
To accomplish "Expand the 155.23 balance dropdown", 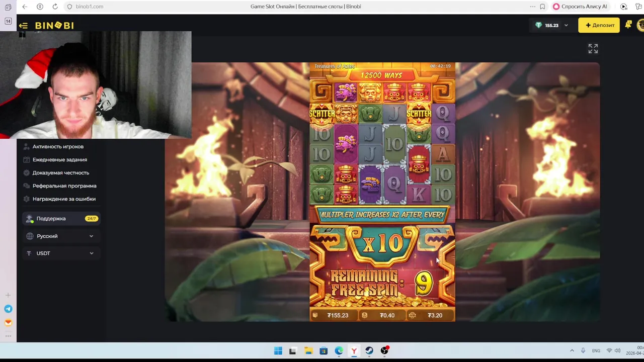I will (x=552, y=25).
